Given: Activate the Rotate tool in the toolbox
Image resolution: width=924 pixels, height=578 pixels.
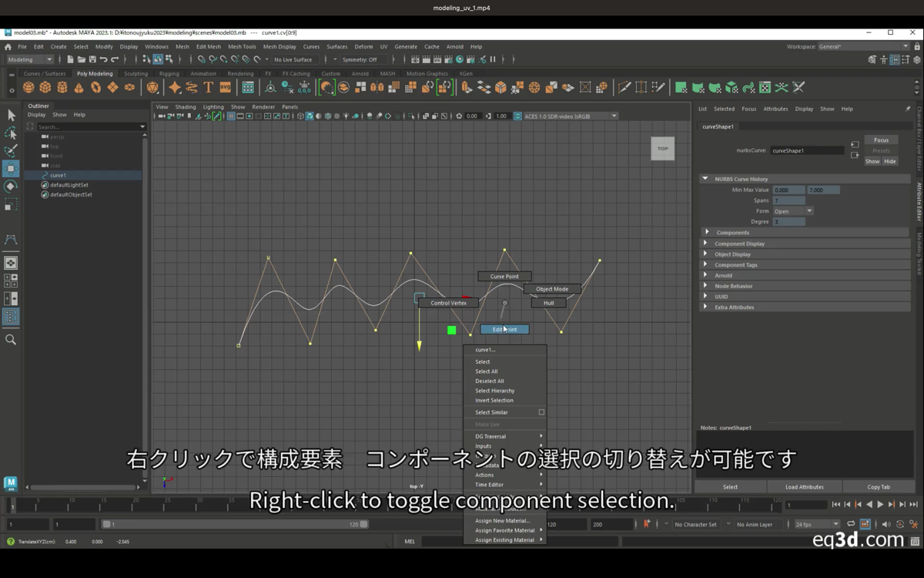Looking at the screenshot, I should tap(11, 187).
